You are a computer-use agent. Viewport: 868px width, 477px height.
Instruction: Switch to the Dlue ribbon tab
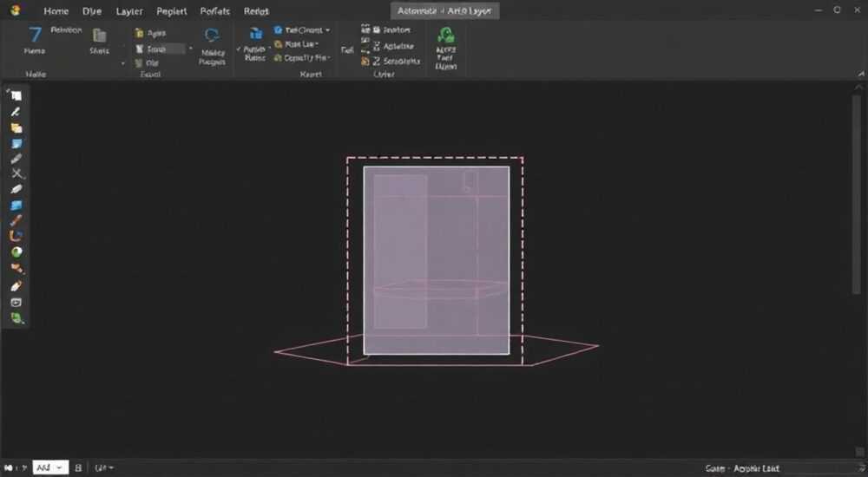pyautogui.click(x=92, y=11)
